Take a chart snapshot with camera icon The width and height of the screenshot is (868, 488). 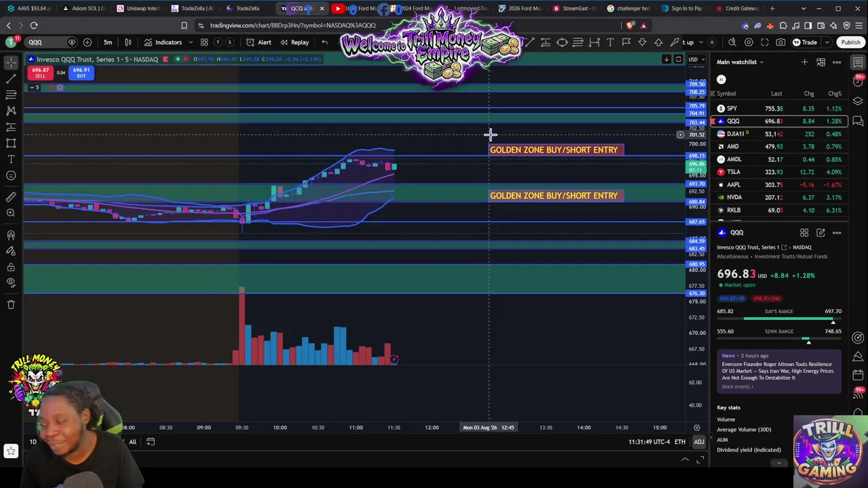(x=781, y=42)
